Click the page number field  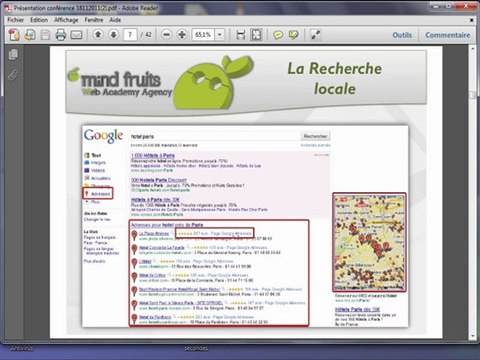(130, 35)
